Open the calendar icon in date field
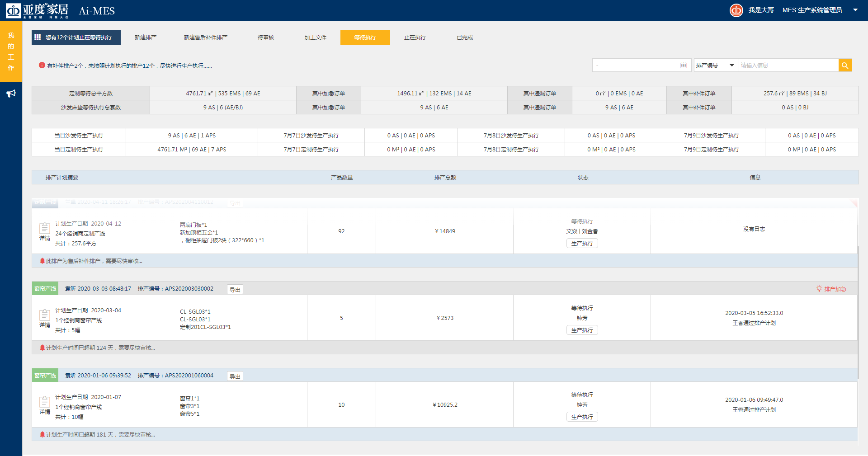 [684, 65]
